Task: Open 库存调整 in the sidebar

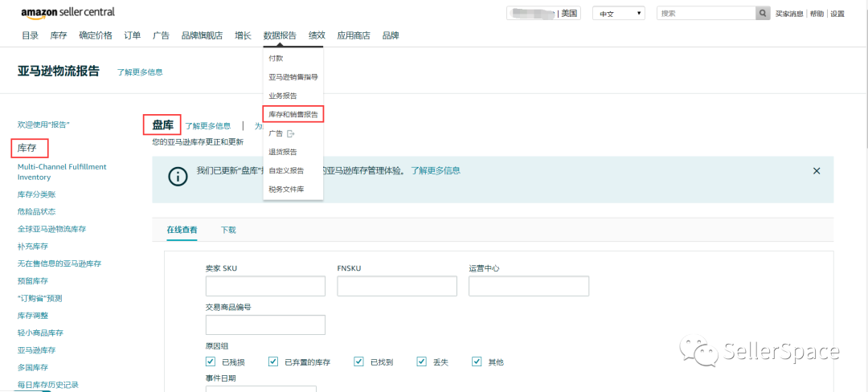Action: pyautogui.click(x=33, y=316)
